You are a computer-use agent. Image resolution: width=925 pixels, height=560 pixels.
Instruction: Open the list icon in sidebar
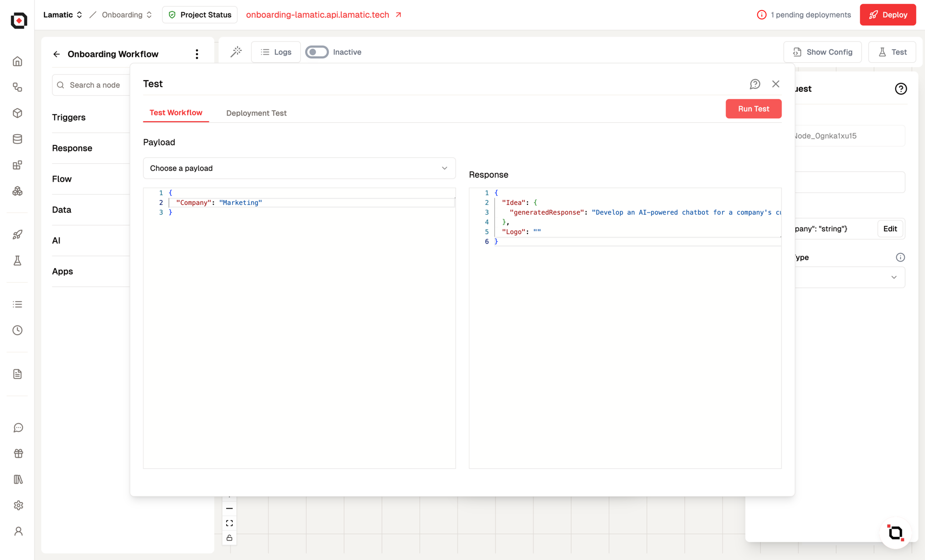[17, 304]
